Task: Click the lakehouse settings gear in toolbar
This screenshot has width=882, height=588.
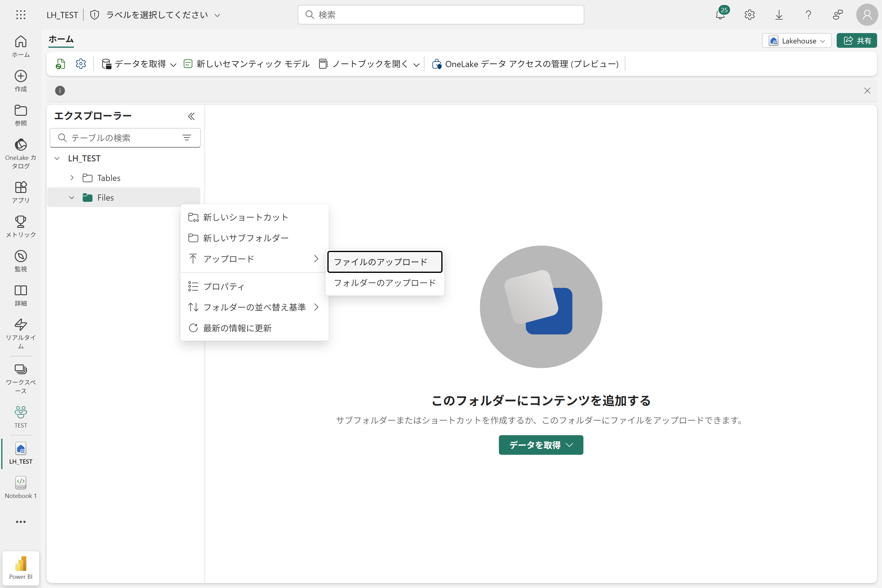Action: 81,64
